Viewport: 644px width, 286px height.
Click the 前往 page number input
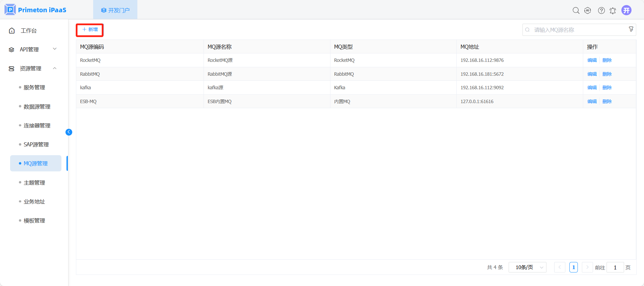(615, 267)
